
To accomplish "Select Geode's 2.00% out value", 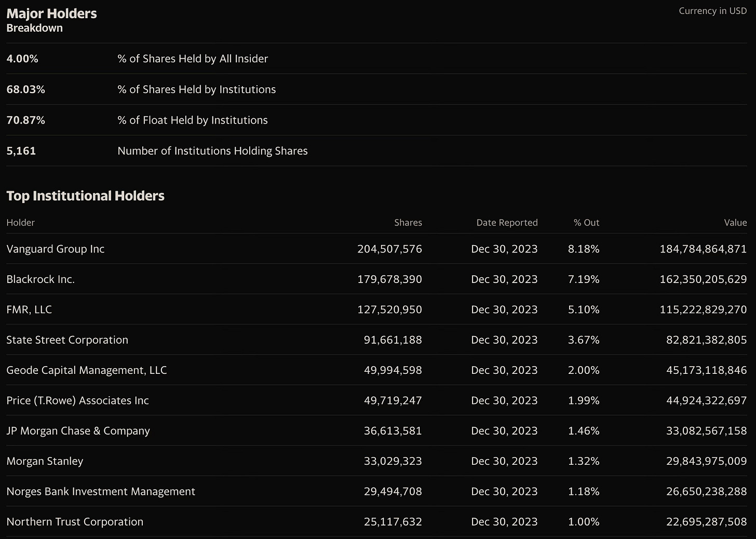I will coord(584,370).
